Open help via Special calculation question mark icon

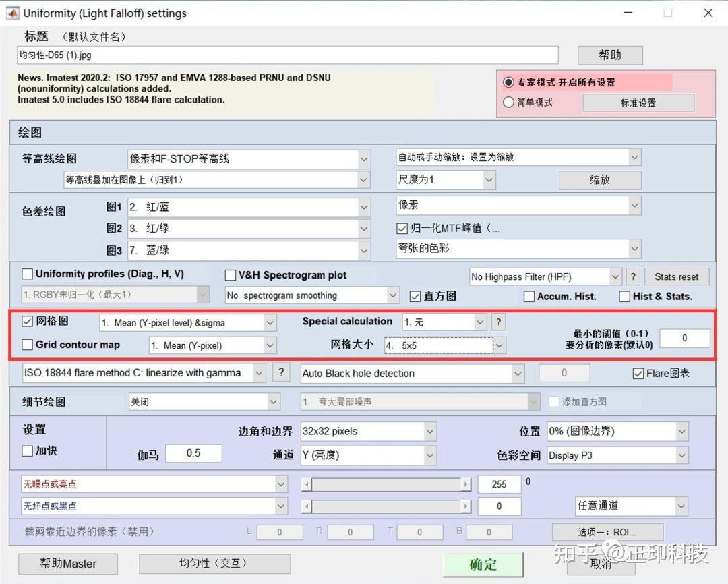pos(498,322)
